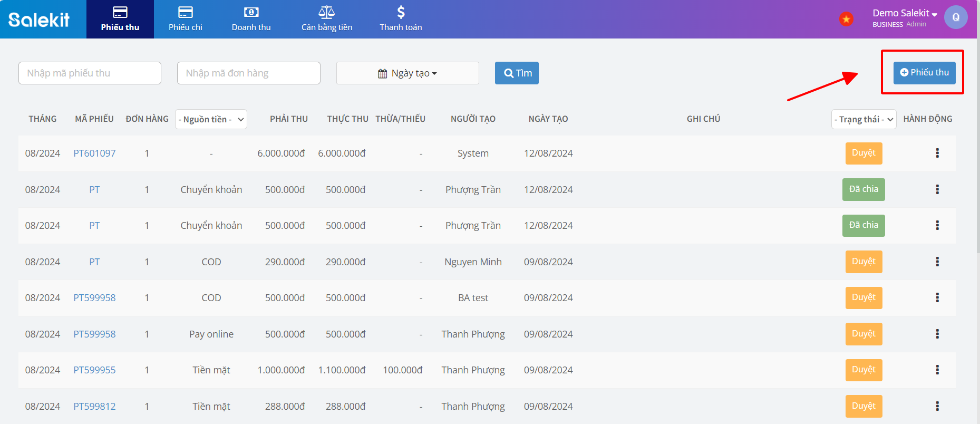Image resolution: width=980 pixels, height=424 pixels.
Task: Open three-dot actions for PT599955 row
Action: [937, 370]
